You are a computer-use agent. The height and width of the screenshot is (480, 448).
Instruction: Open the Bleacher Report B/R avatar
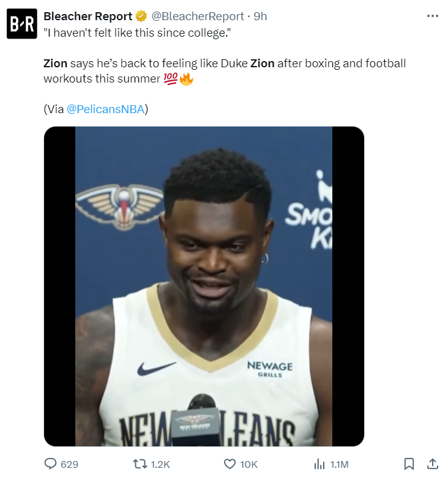(x=21, y=24)
